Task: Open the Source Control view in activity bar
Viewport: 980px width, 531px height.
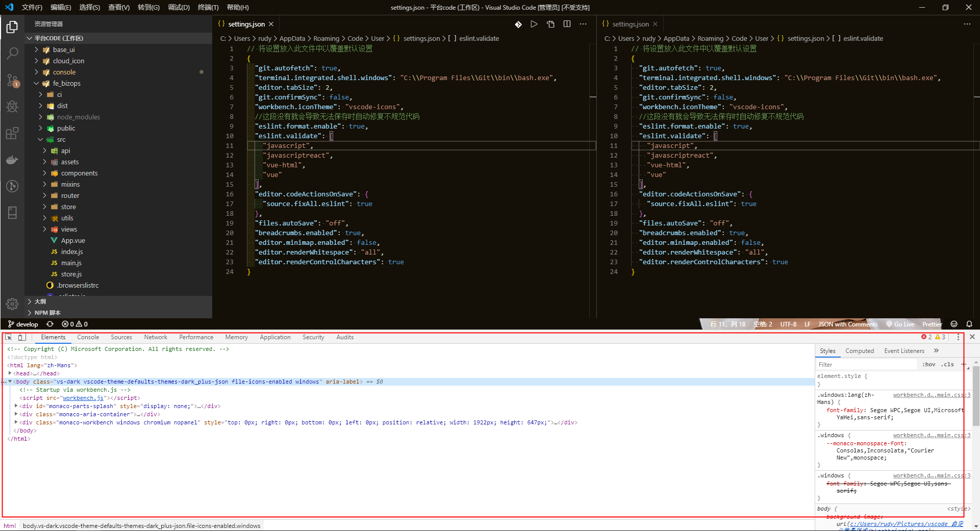Action: 12,80
